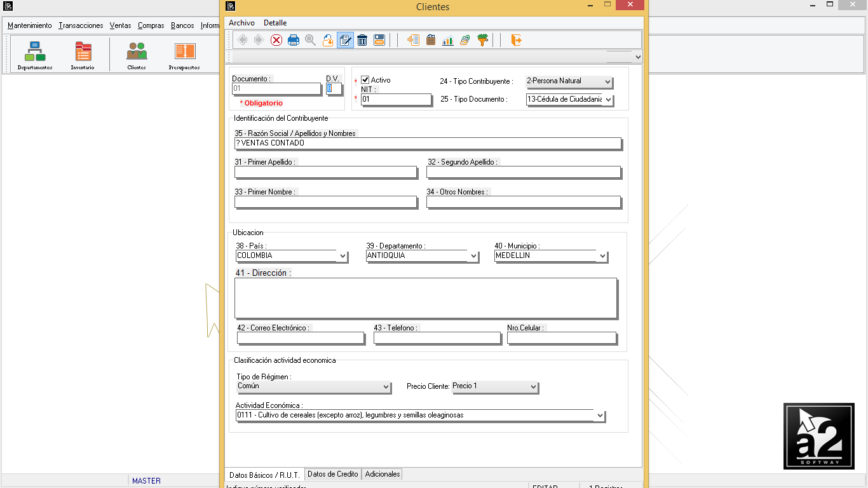Click the previous record arrow icon
Viewport: 868px width, 488px height.
pyautogui.click(x=242, y=40)
